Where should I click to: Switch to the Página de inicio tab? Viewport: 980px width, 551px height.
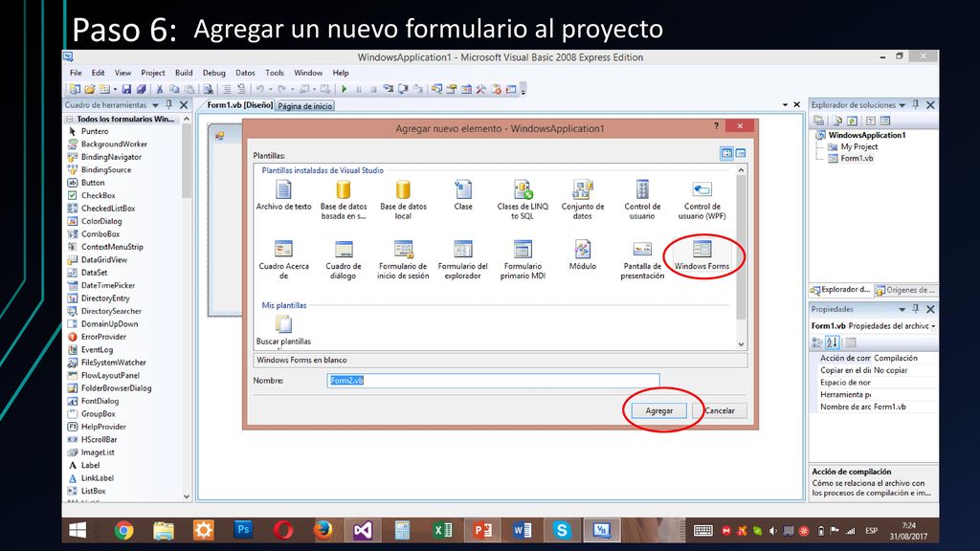point(305,106)
